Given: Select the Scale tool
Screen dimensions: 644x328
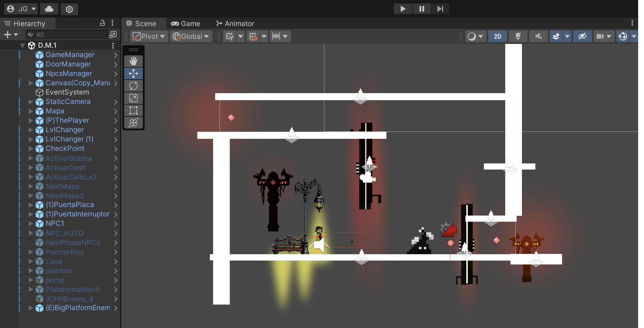Looking at the screenshot, I should tap(133, 98).
